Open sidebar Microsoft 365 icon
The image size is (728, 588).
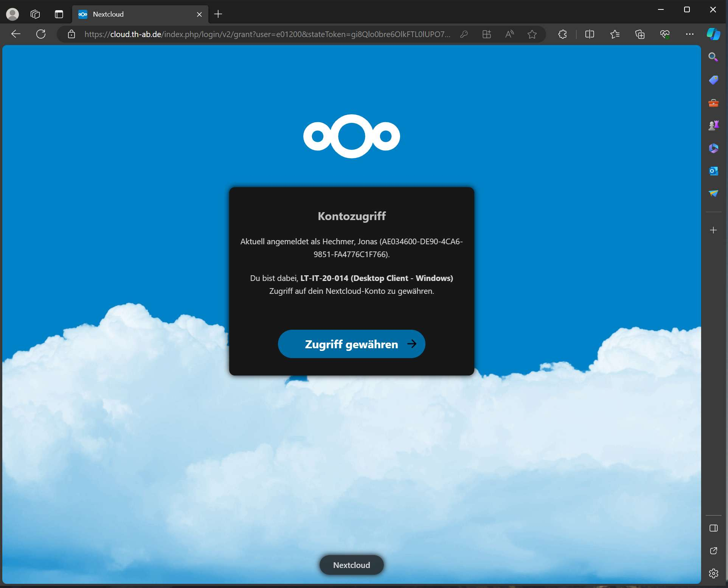713,148
